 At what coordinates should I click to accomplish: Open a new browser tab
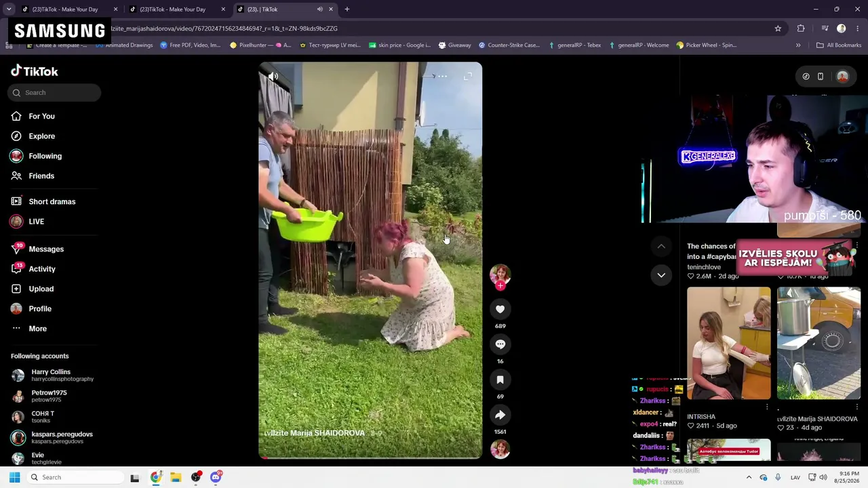(347, 9)
